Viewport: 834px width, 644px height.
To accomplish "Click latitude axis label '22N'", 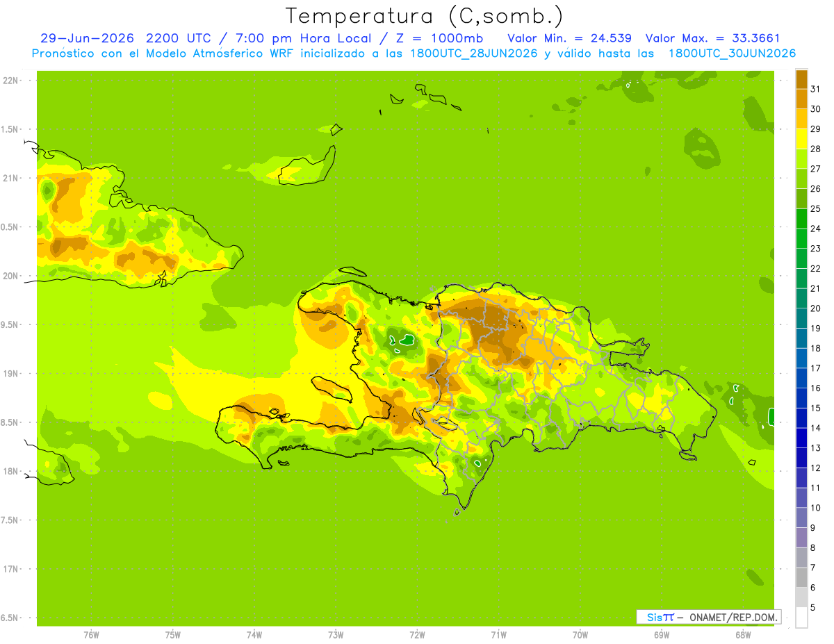I will [x=10, y=81].
